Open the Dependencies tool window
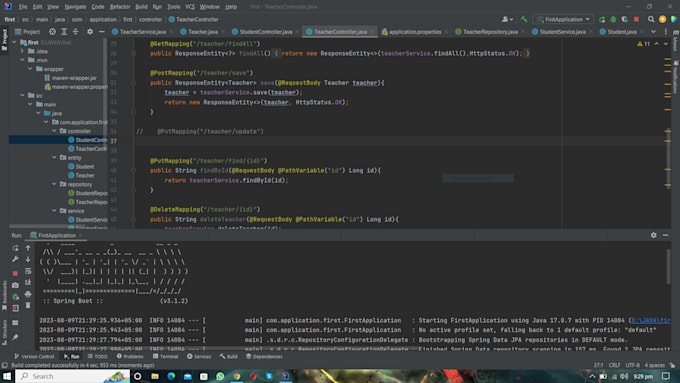The image size is (680, 383). point(264,357)
